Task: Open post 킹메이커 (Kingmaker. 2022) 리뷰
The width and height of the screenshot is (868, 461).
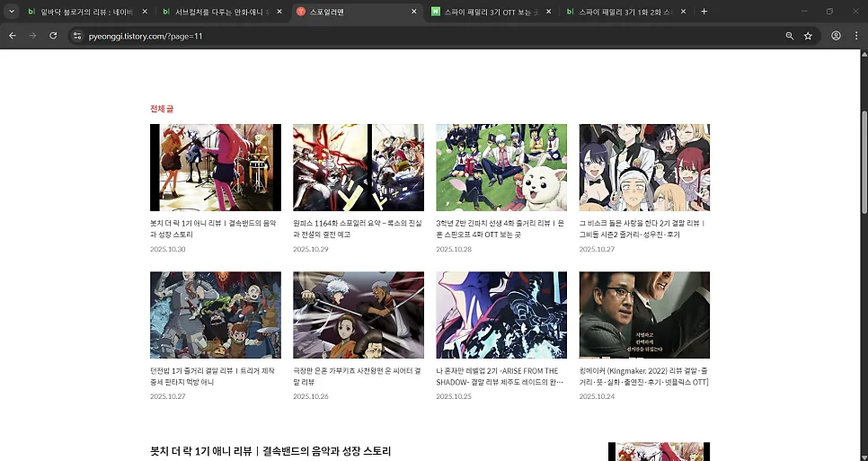Action: (x=643, y=377)
